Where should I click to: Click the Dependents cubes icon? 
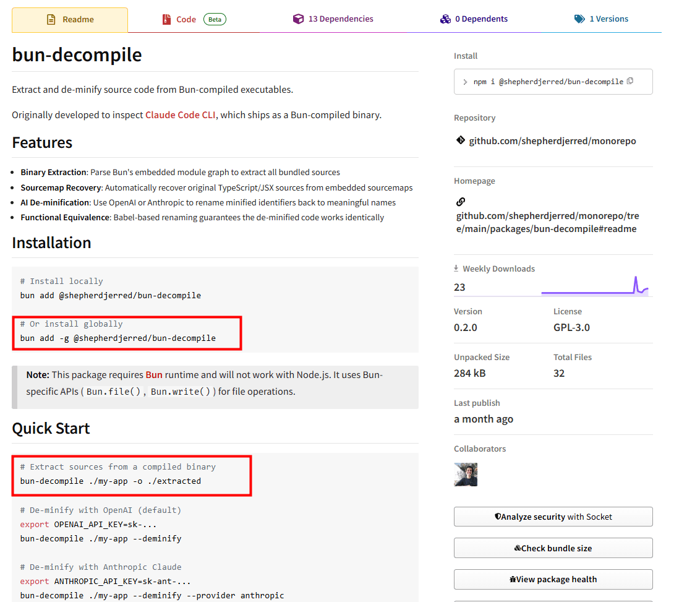point(445,19)
